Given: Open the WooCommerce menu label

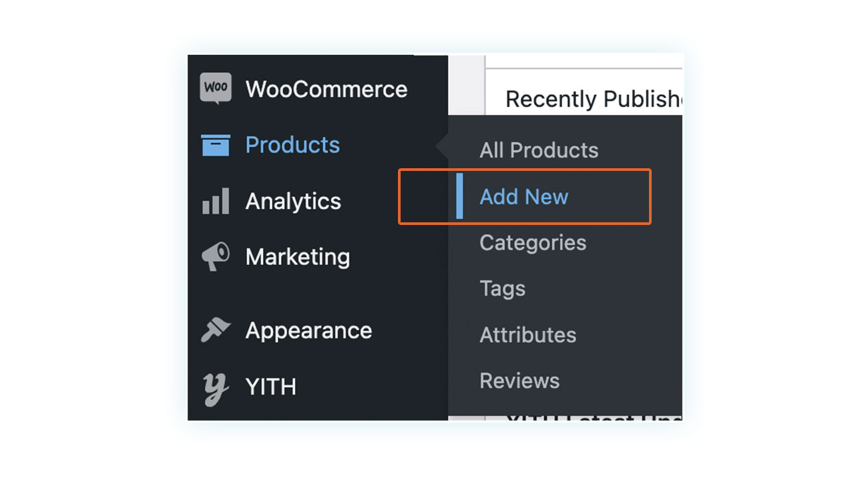Looking at the screenshot, I should point(327,89).
